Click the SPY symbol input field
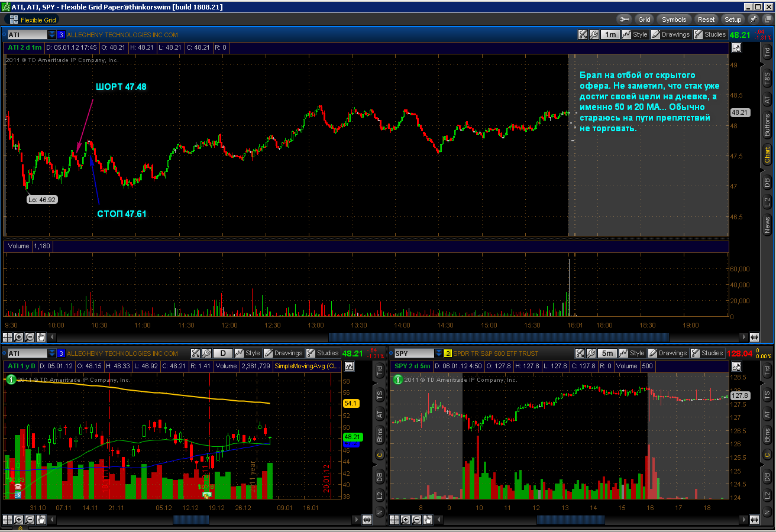This screenshot has height=532, width=776. pyautogui.click(x=413, y=353)
